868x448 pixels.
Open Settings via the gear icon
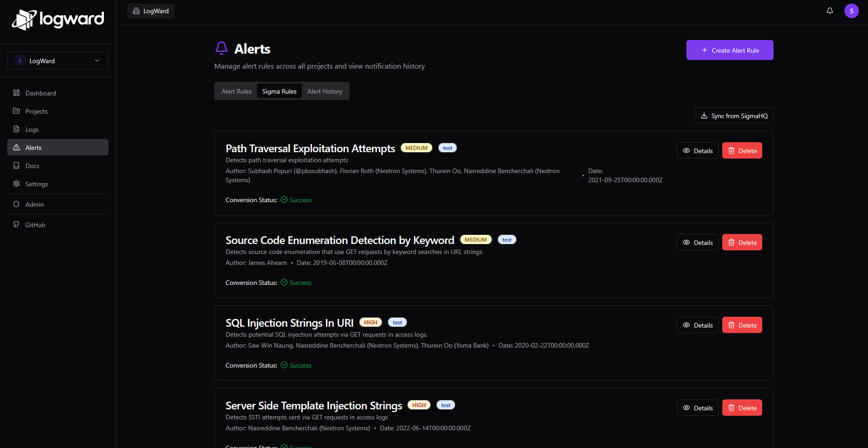16,184
